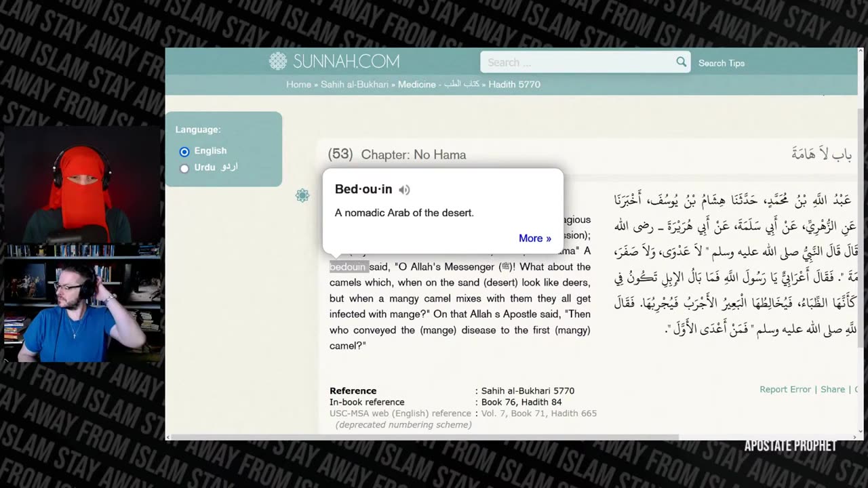Click the Sunnah.com snowflake logo icon
Screen dimensions: 868x488
click(x=278, y=62)
